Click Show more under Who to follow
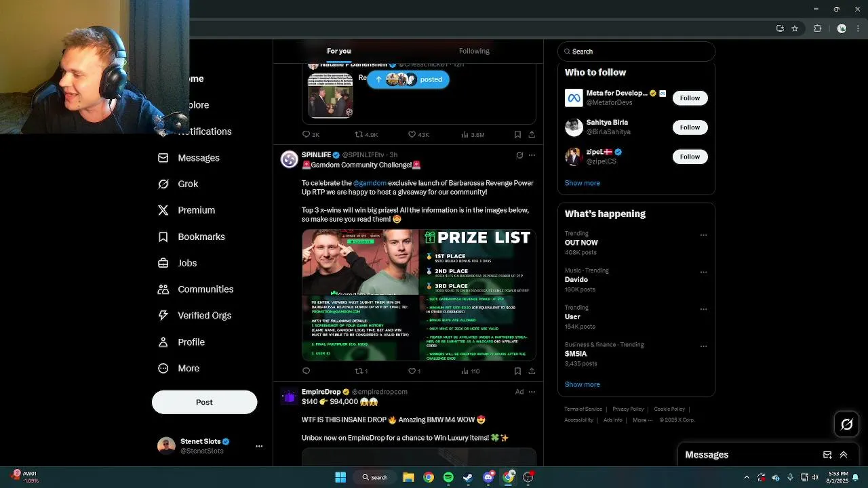 (x=582, y=183)
